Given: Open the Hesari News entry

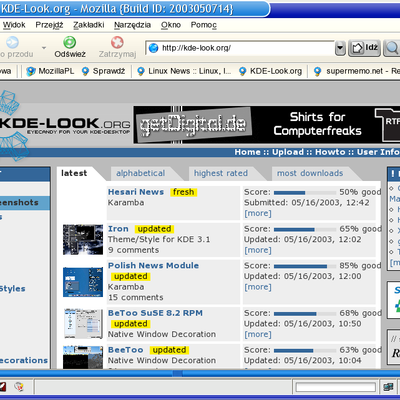Looking at the screenshot, I should (136, 192).
